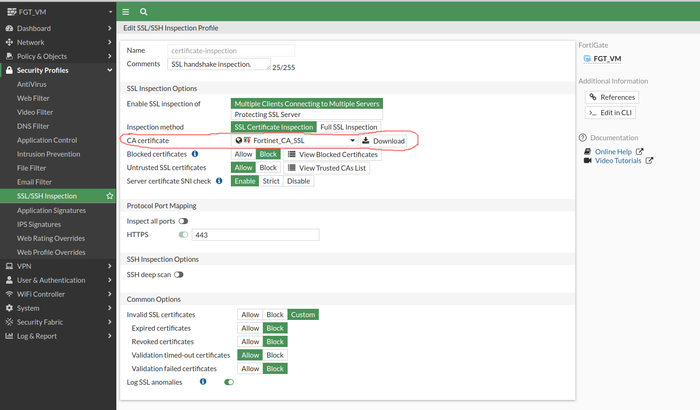Image resolution: width=700 pixels, height=410 pixels.
Task: Click View Blocked Certificates button
Action: (332, 154)
